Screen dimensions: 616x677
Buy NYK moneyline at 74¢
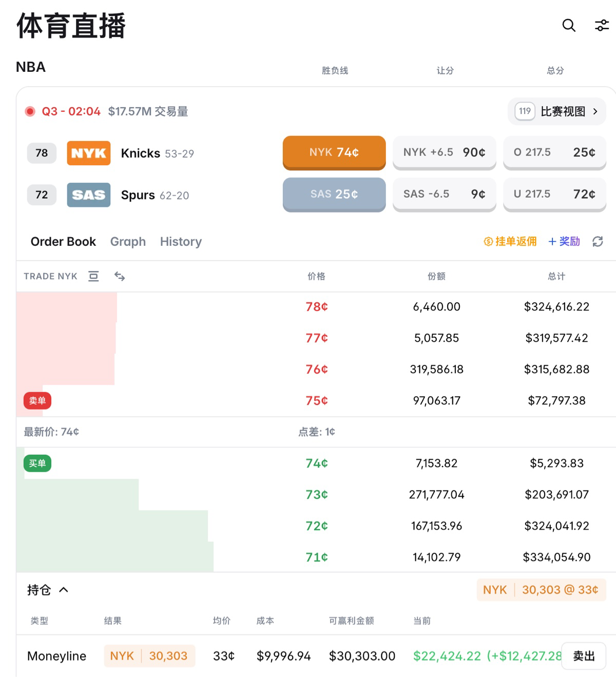334,152
